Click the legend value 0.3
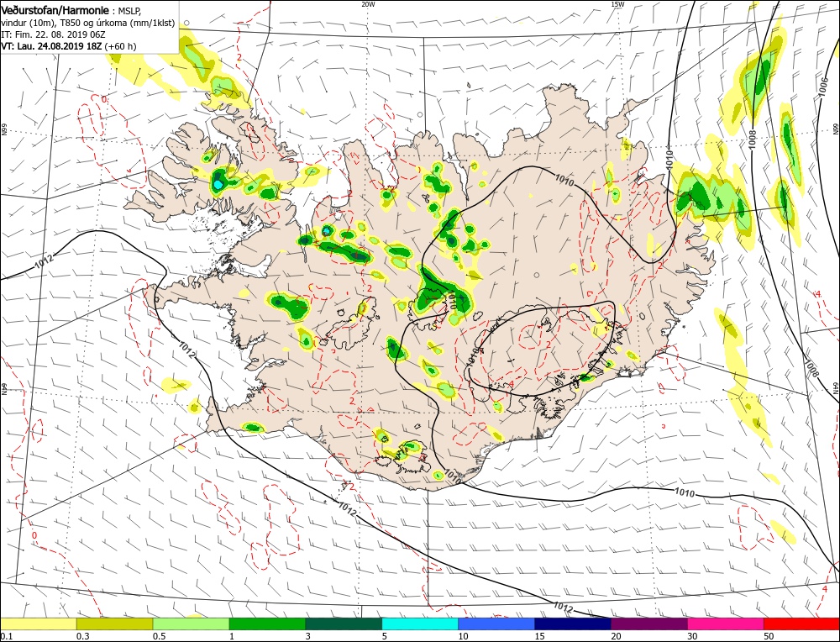This screenshot has height=642, width=840. [82, 636]
